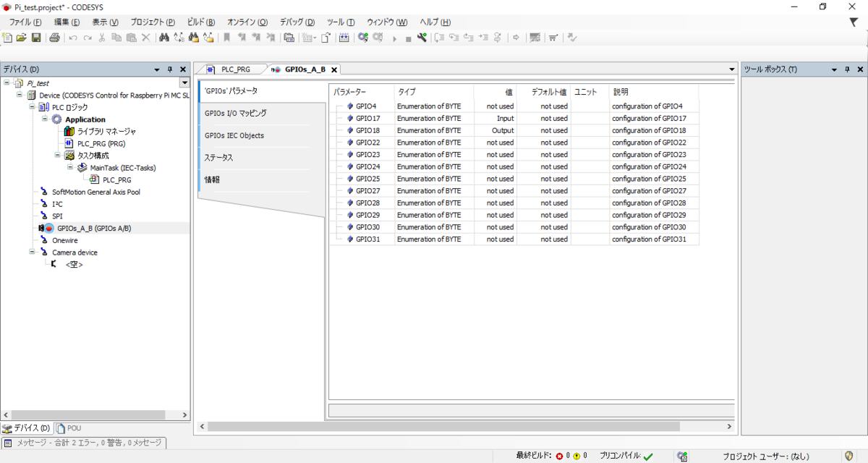Collapse the Application tree node
Viewport: 868px width, 463px height.
pos(44,119)
